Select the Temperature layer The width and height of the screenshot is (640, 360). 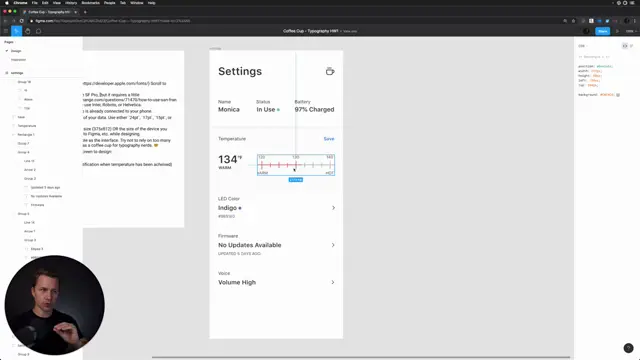point(27,126)
